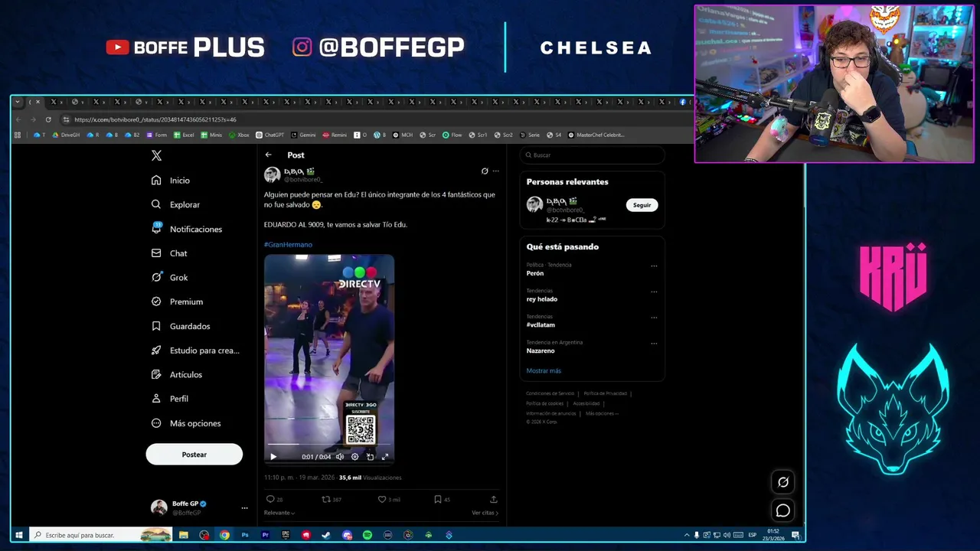This screenshot has width=980, height=551.
Task: Open Grok from the sidebar
Action: pos(169,278)
